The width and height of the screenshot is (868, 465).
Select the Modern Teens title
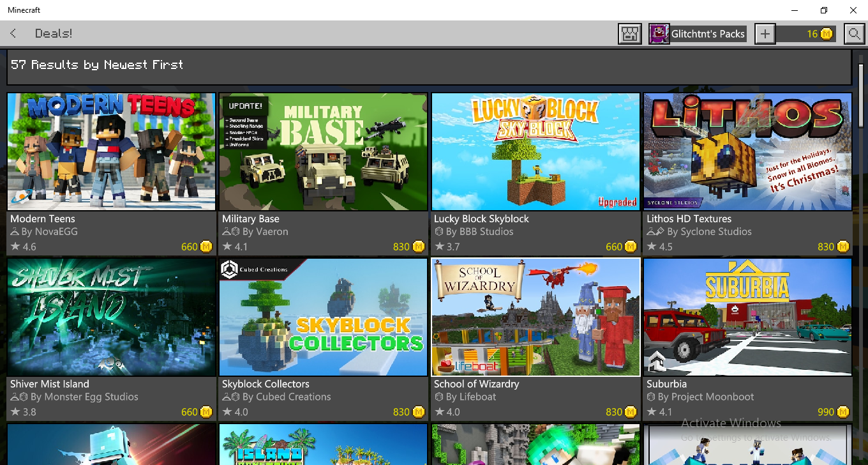coord(43,218)
